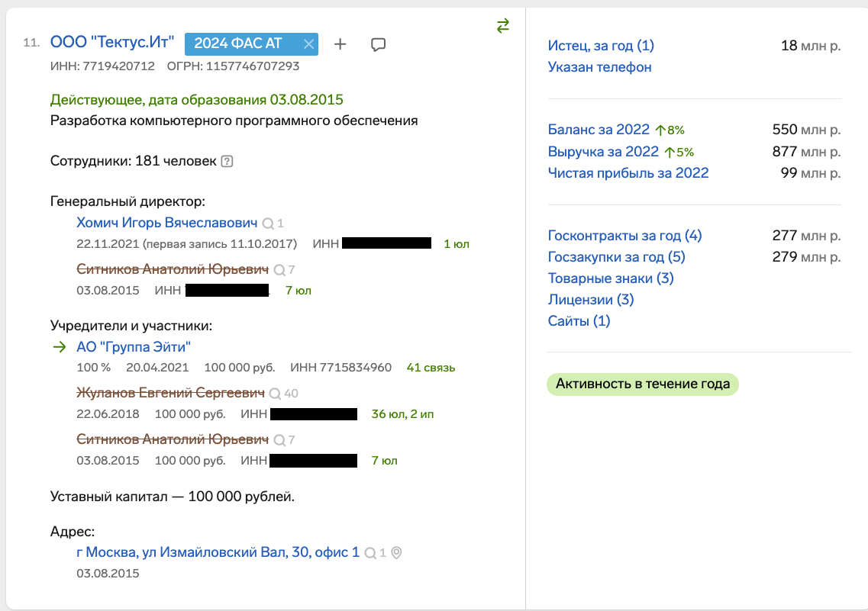Search namesakes of Хомич Игорь Вячеславович
The image size is (868, 611).
click(268, 223)
